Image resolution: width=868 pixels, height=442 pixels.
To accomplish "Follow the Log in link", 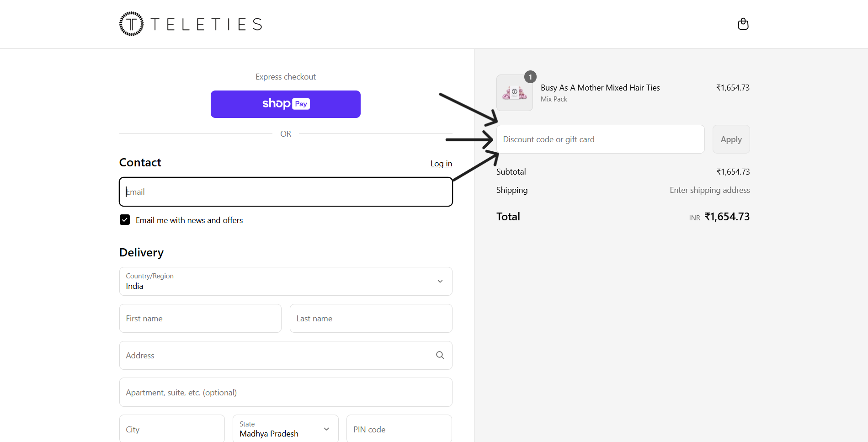I will pos(441,164).
